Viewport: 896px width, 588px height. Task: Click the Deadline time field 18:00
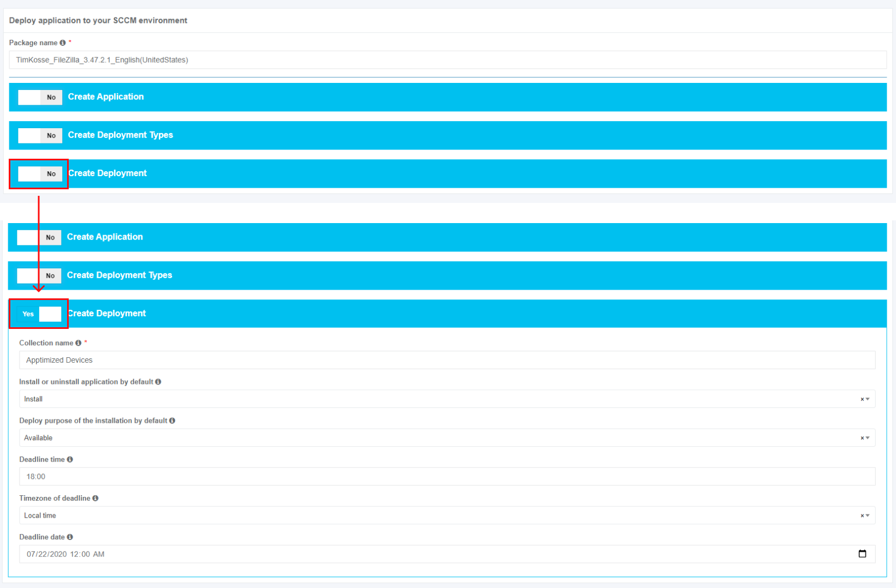tap(447, 476)
